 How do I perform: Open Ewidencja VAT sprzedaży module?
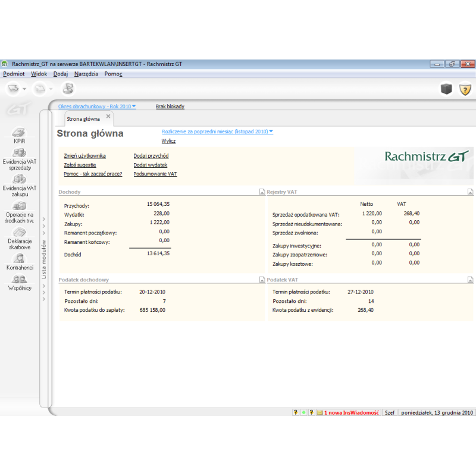[19, 157]
